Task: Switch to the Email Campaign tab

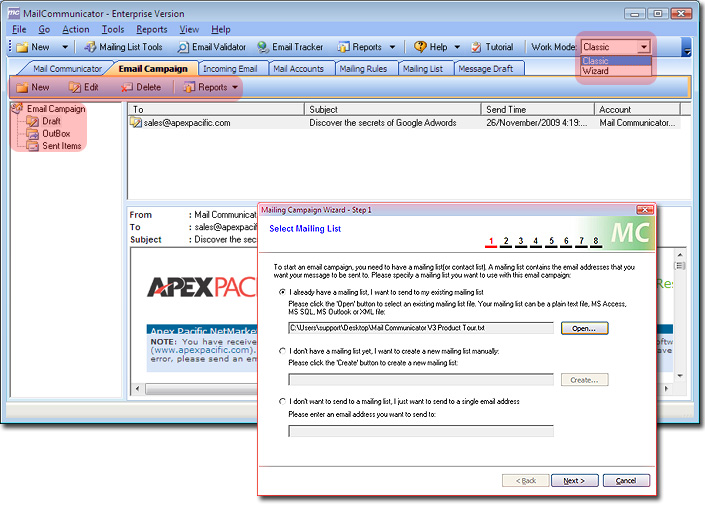Action: point(153,69)
